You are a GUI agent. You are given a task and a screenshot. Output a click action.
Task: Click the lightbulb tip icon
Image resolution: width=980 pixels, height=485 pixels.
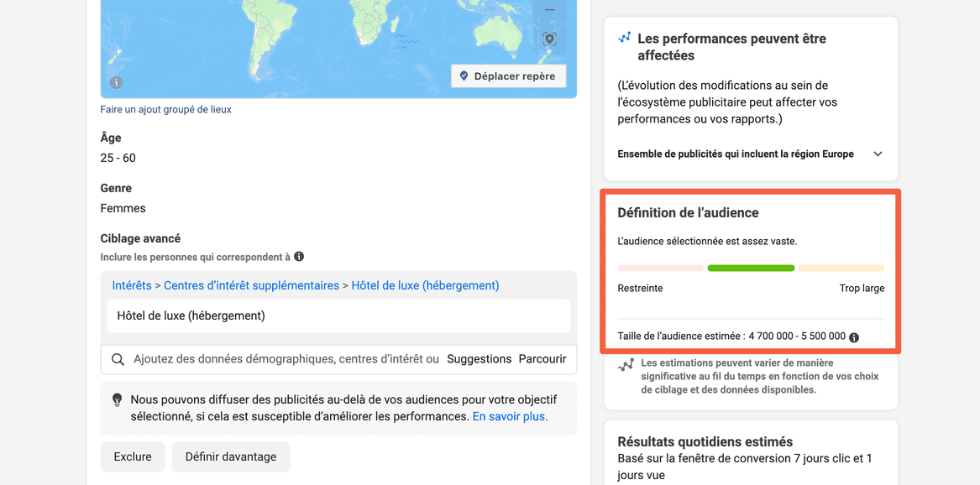pos(117,399)
